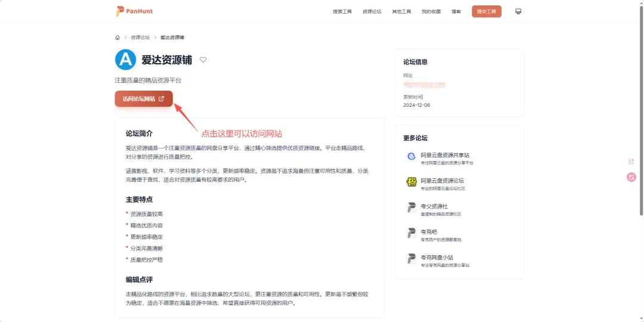Click the 编辑点评 heading
Screen dimensions: 644x322
click(139, 280)
